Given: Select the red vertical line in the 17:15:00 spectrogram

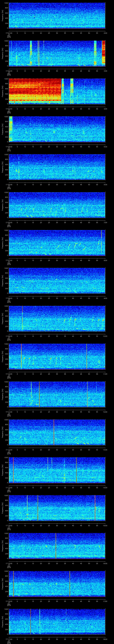Looking at the screenshot, I should click(56, 546).
